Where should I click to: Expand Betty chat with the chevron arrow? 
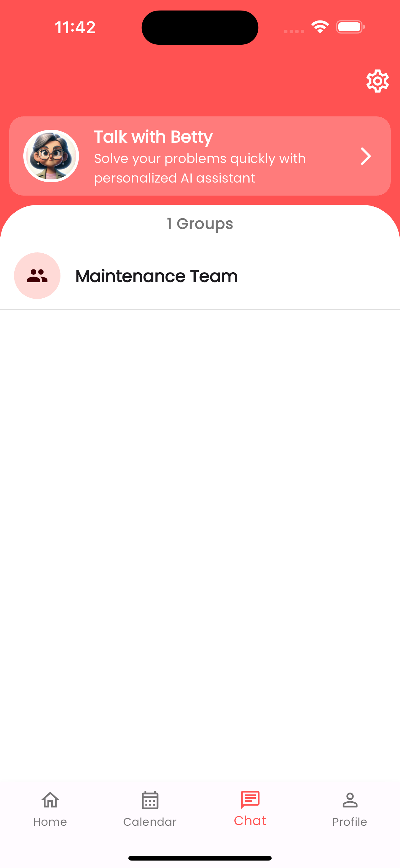pos(366,156)
